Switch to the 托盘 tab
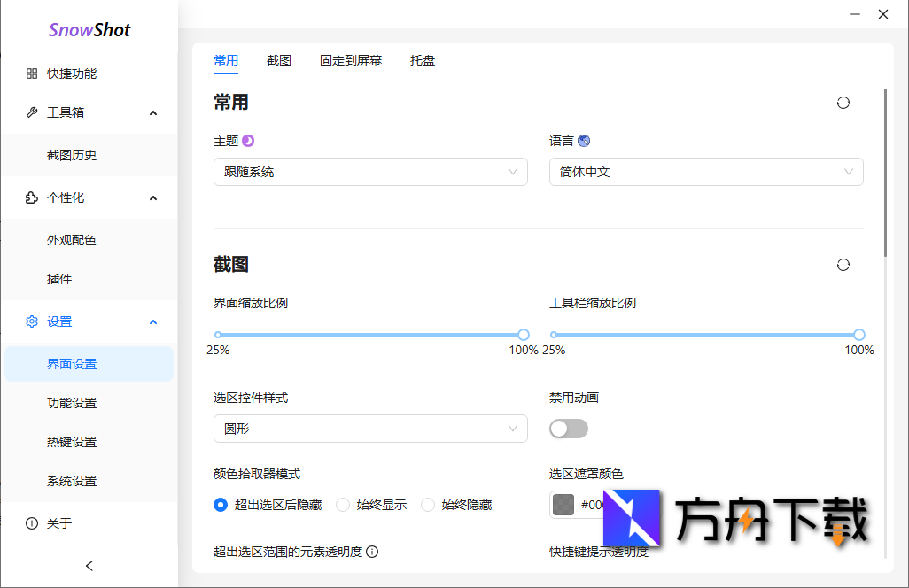 point(423,60)
